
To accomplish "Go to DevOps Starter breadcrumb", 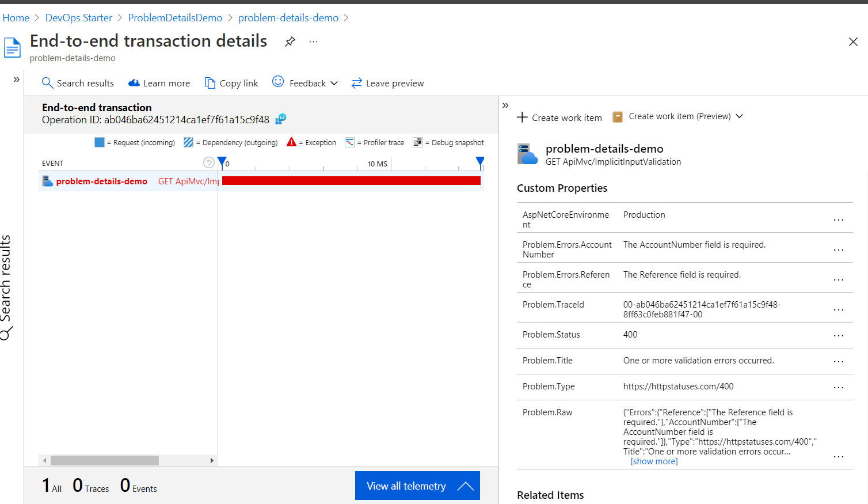I will pyautogui.click(x=79, y=18).
